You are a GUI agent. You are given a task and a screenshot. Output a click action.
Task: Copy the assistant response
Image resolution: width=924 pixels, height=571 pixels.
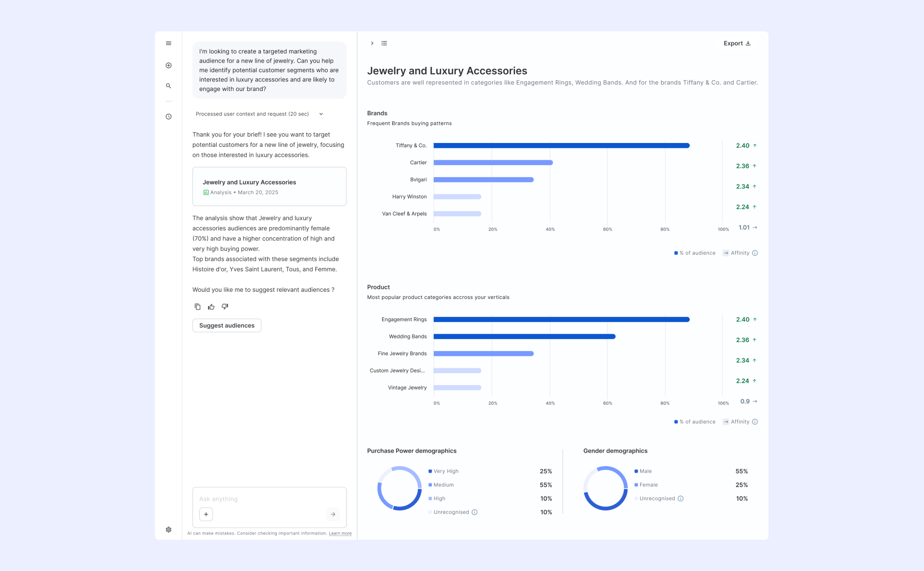[x=197, y=307]
